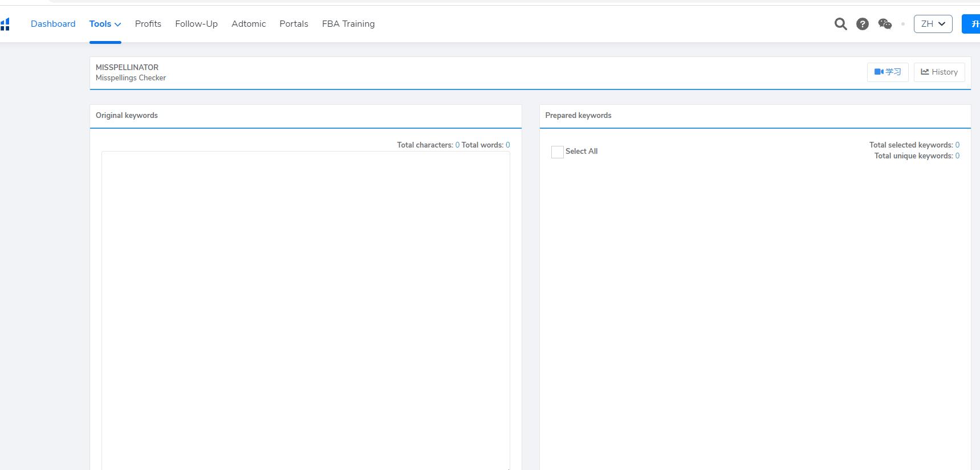Open the ZH language selector
Viewport: 980px width, 470px height.
pyautogui.click(x=933, y=24)
